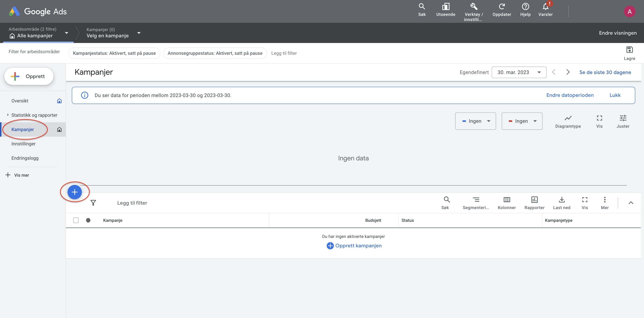Open Endringslogg in the left menu
This screenshot has width=644, height=318.
tap(25, 158)
